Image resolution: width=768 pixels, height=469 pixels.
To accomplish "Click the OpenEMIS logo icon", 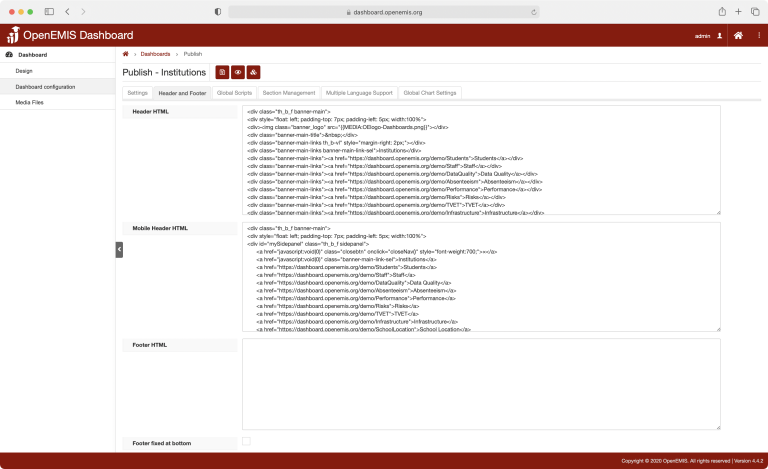I will point(12,35).
